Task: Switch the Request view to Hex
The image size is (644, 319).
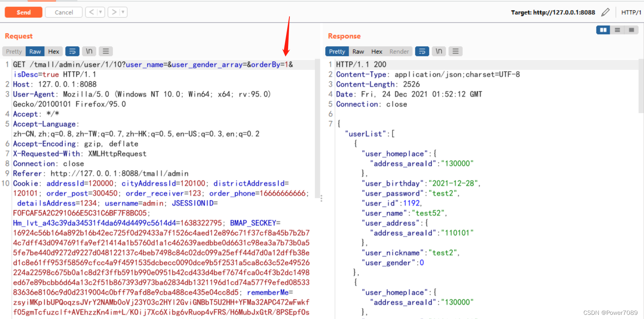Action: [x=53, y=51]
